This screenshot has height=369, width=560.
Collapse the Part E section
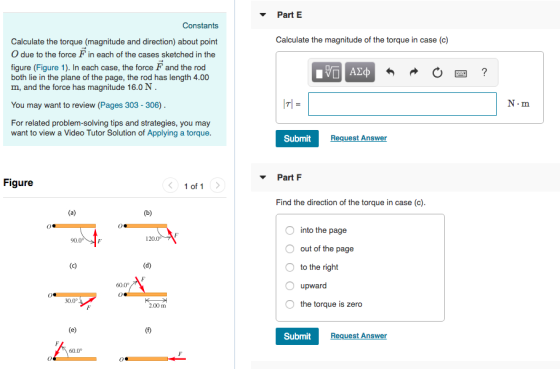pyautogui.click(x=263, y=15)
